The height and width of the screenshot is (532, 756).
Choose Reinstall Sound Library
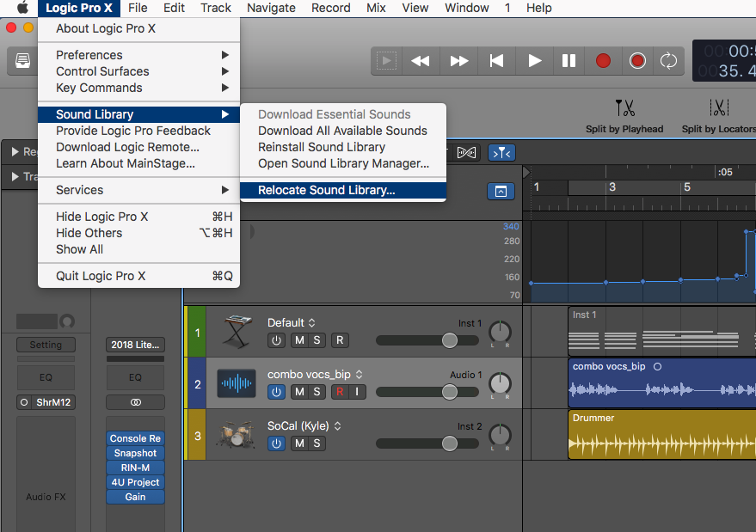(x=343, y=147)
